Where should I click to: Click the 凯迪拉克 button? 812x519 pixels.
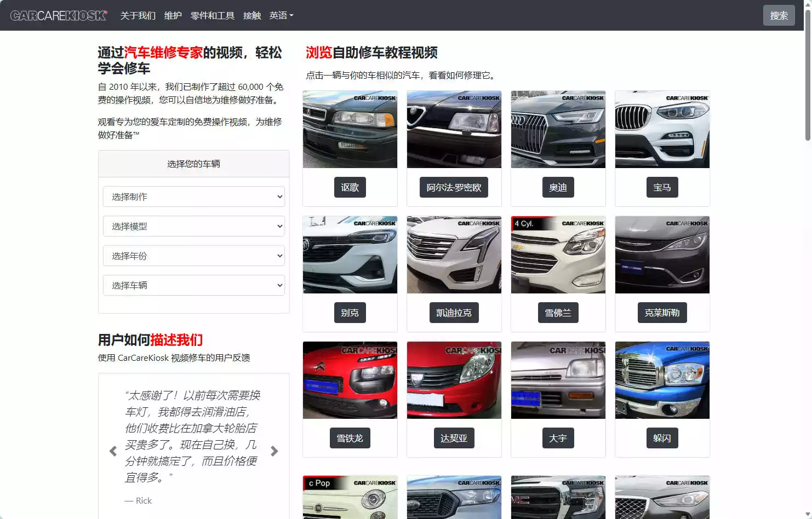454,313
